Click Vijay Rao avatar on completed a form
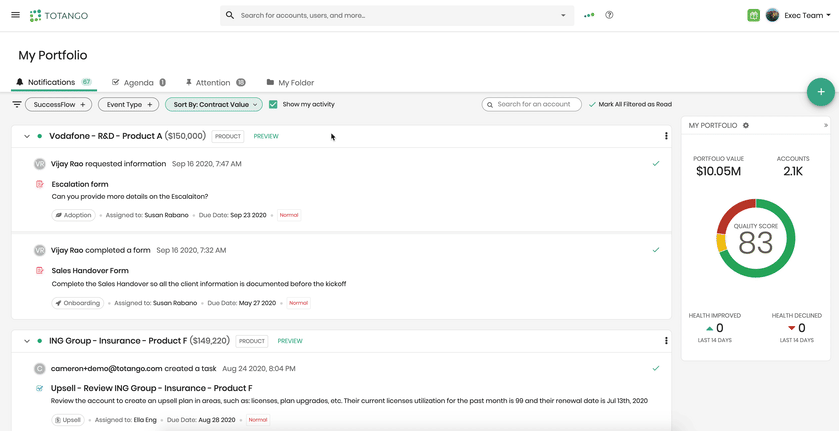This screenshot has height=431, width=839. [40, 250]
